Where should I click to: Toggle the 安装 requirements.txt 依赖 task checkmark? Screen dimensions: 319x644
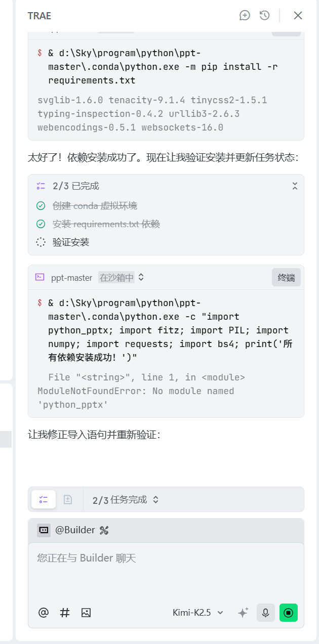point(41,224)
